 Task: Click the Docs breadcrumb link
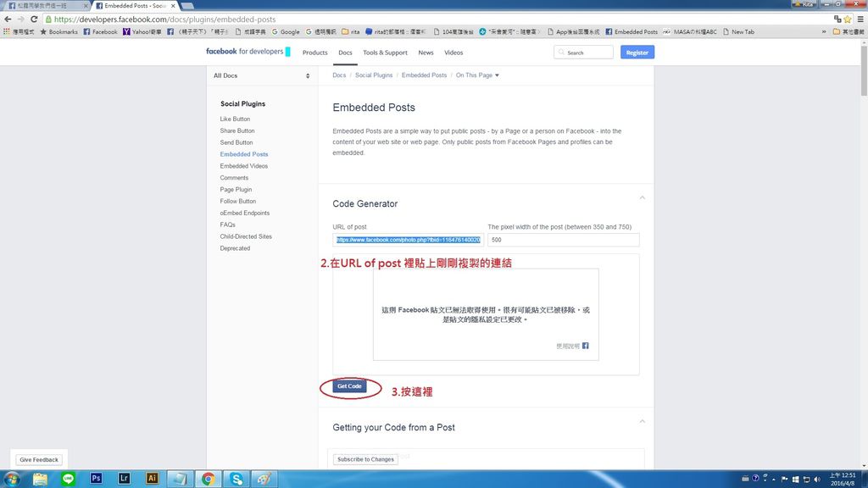339,75
